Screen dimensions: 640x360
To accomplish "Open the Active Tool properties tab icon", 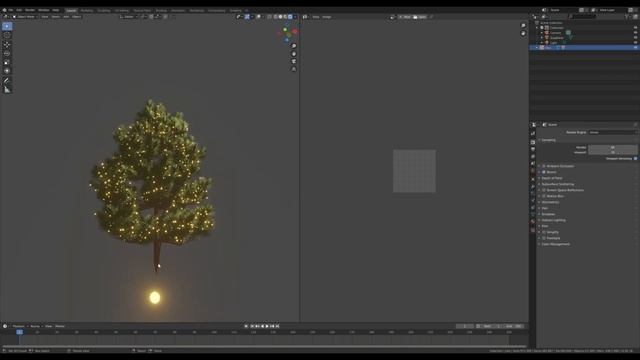I will click(x=533, y=133).
